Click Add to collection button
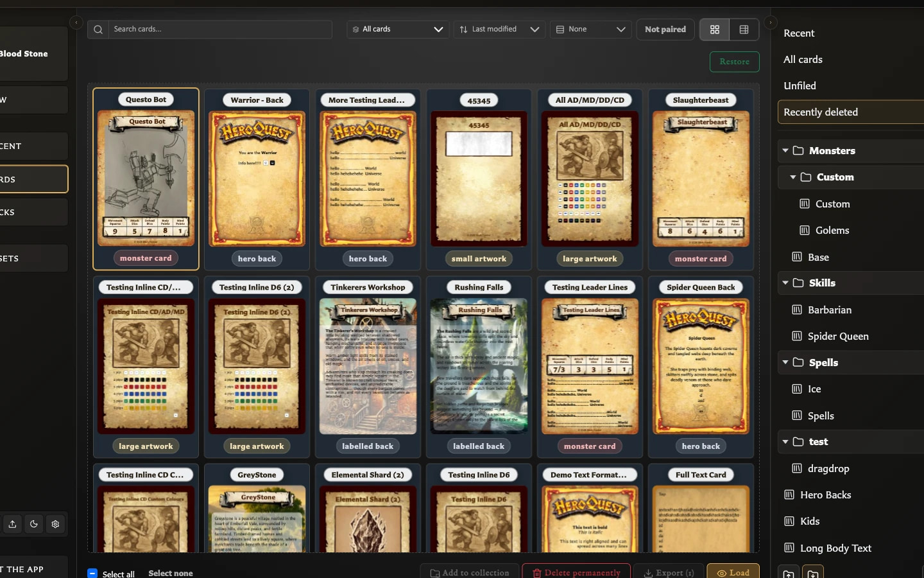The image size is (924, 578). (469, 572)
